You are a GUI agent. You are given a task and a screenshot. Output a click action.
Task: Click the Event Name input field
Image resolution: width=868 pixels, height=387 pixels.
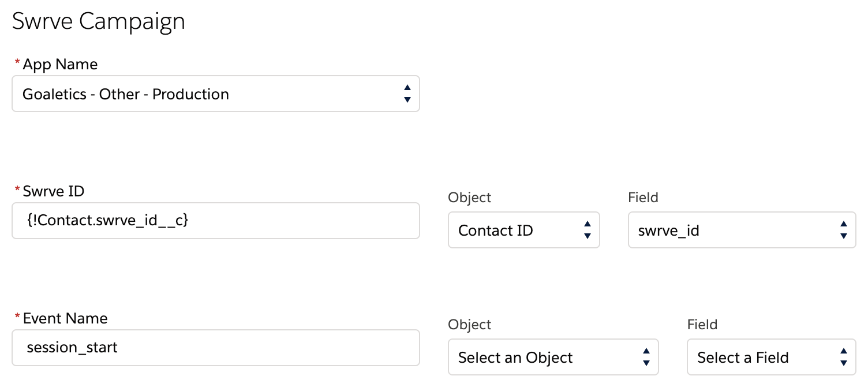pyautogui.click(x=216, y=347)
